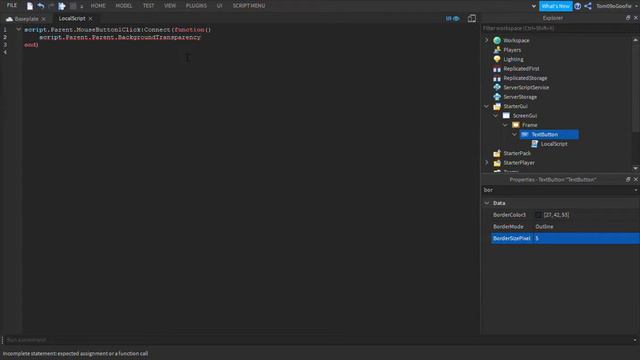This screenshot has height=360, width=640.
Task: Click the BorderColor3 color swatch
Action: click(x=538, y=215)
